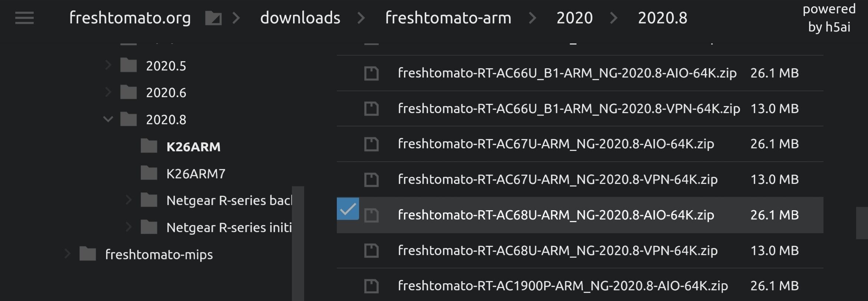Collapse the 2020.8 folder tree node
The image size is (868, 301).
[108, 119]
